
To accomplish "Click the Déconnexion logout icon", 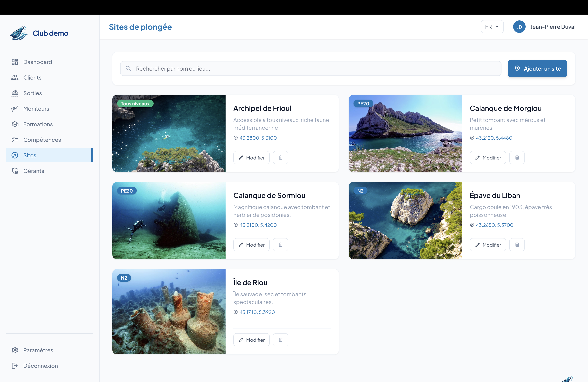I will coord(15,366).
